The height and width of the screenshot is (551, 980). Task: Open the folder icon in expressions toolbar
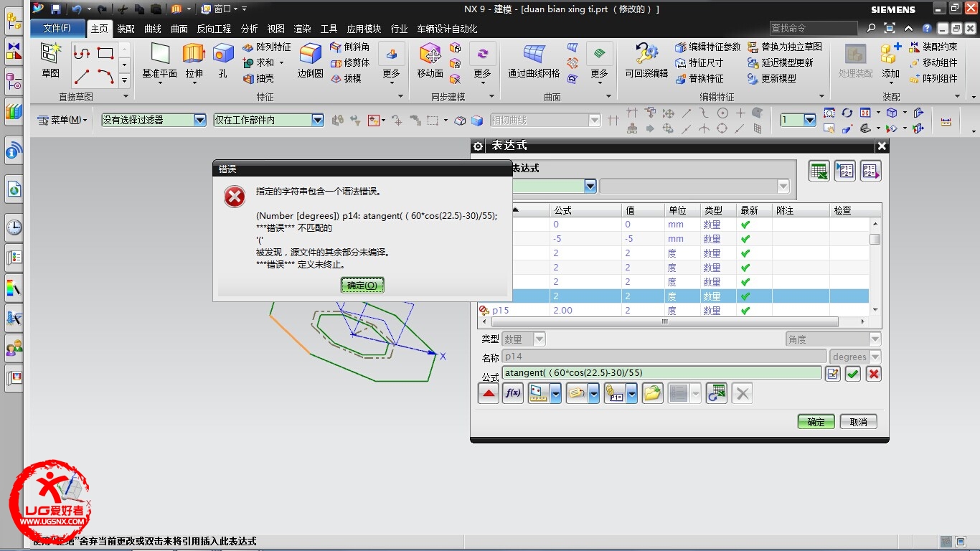coord(652,393)
